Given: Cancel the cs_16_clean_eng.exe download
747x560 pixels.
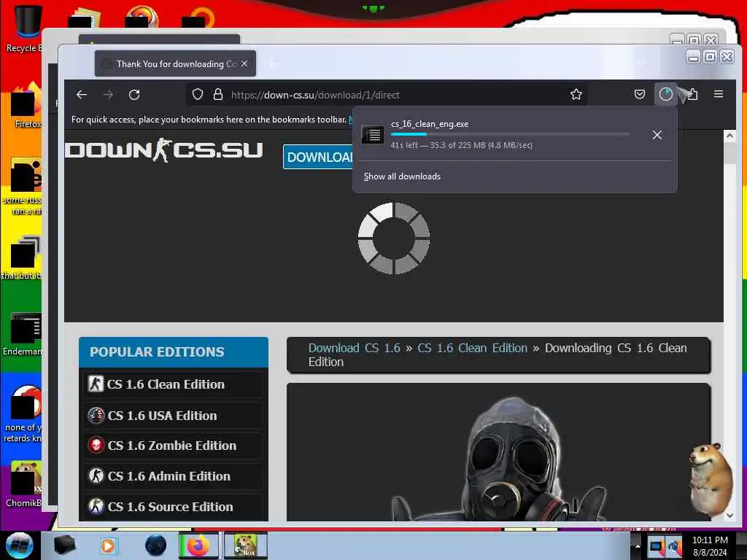Looking at the screenshot, I should pos(657,135).
